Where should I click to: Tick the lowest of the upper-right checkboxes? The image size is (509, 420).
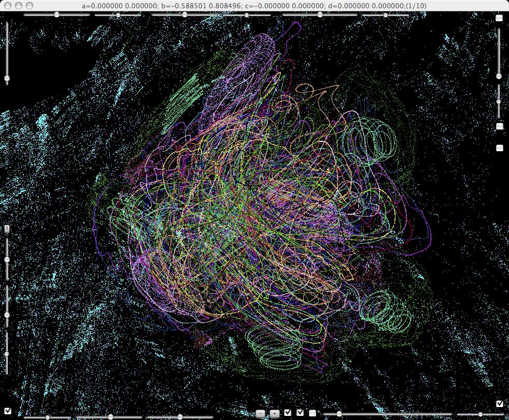coord(500,148)
